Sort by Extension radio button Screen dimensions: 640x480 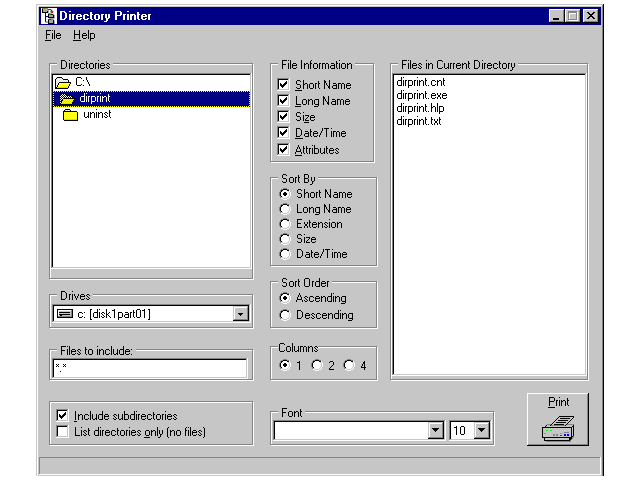pos(286,224)
